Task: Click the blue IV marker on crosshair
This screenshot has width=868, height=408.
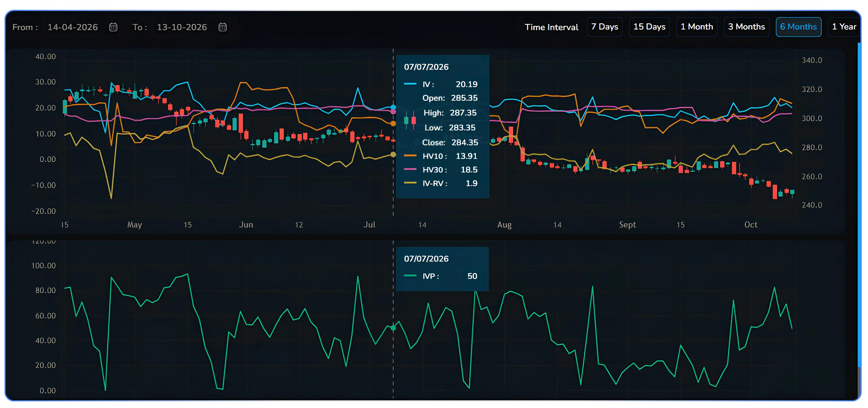Action: 393,107
